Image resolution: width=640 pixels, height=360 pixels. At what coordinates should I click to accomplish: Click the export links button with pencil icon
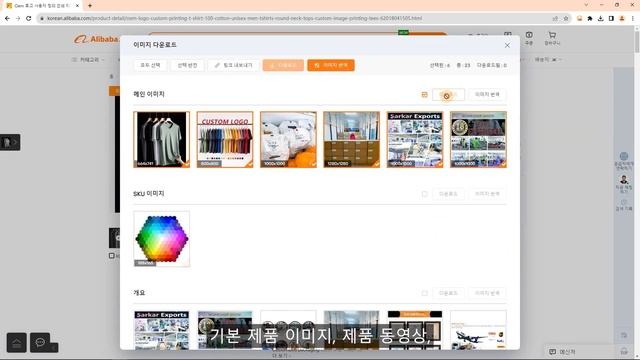point(233,65)
